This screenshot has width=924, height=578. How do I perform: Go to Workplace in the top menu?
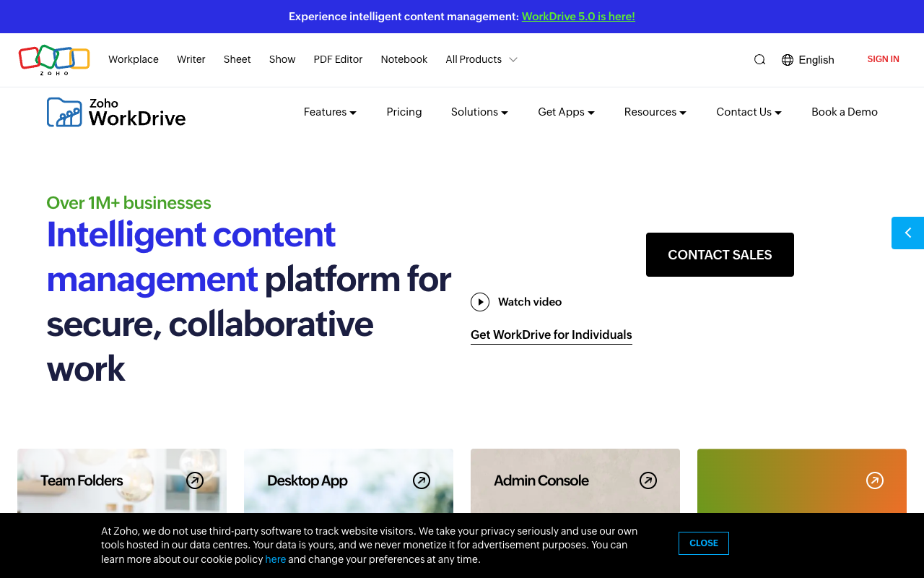coord(134,59)
